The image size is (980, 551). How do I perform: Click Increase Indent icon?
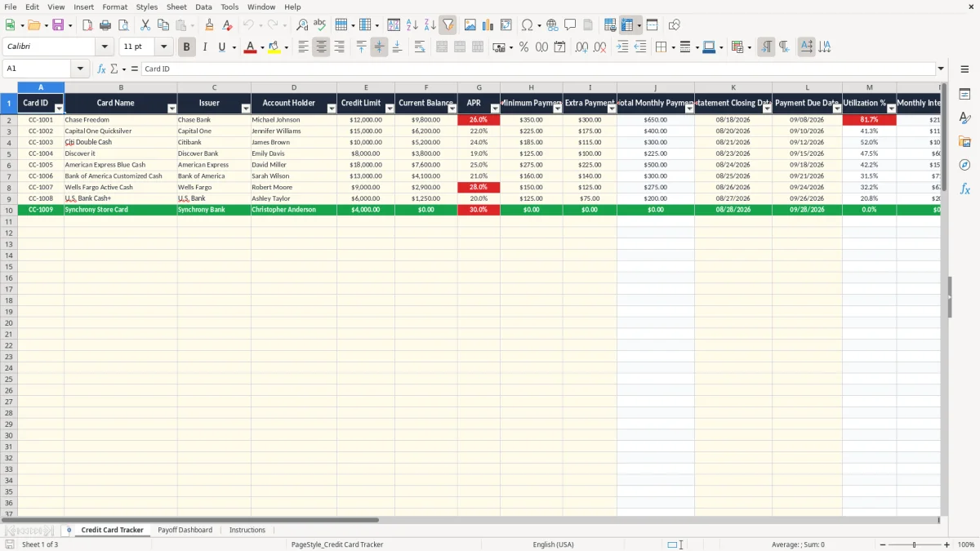coord(622,47)
